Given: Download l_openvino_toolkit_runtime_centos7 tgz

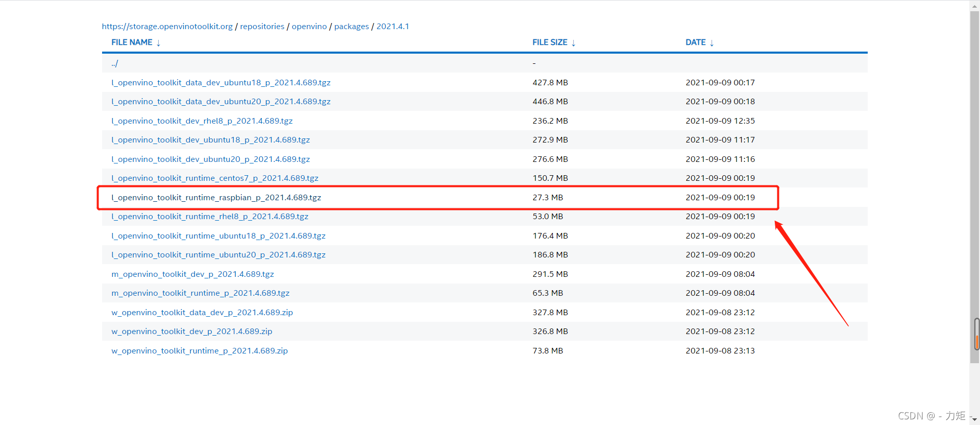Looking at the screenshot, I should pyautogui.click(x=215, y=178).
